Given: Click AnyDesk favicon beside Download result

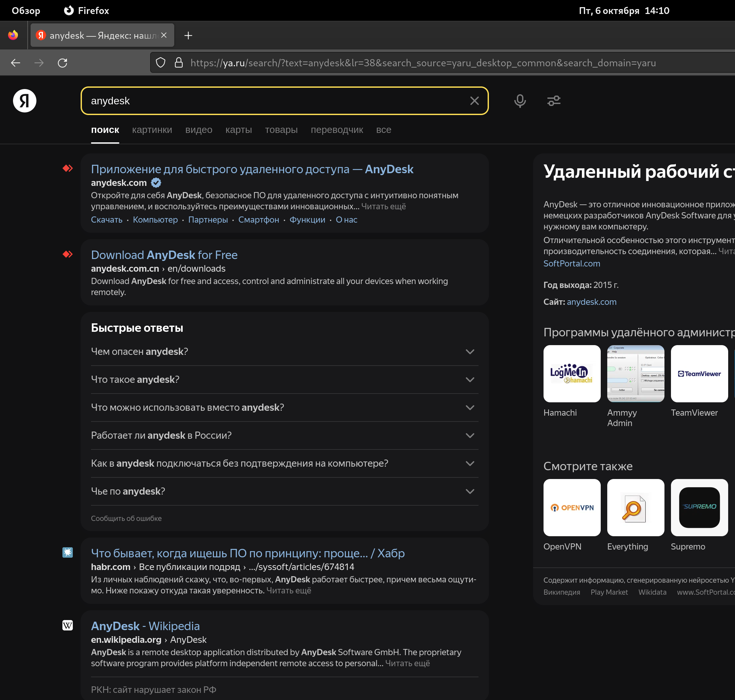Looking at the screenshot, I should tap(68, 254).
